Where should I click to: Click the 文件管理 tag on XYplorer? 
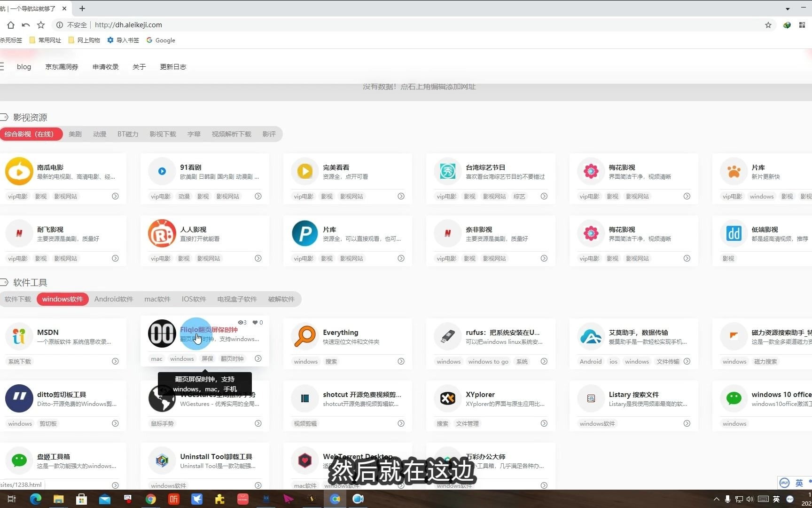pos(468,423)
